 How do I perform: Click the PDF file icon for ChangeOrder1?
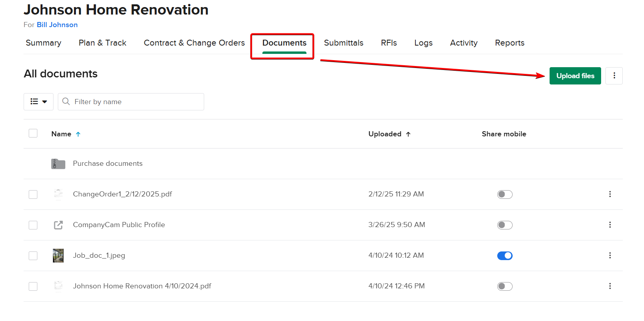[58, 194]
